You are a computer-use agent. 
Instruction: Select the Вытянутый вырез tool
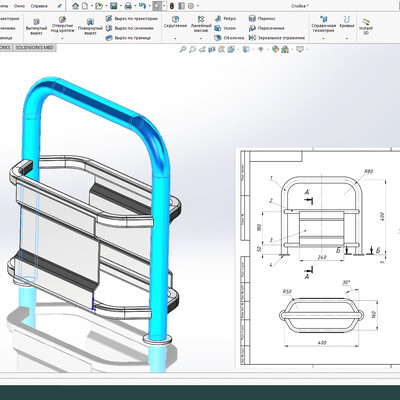tap(36, 26)
